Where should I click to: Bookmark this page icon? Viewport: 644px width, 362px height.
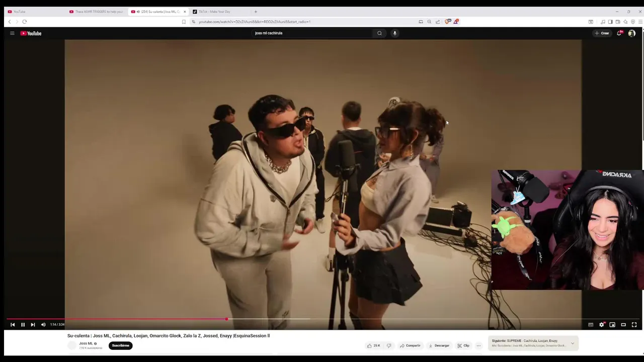click(x=184, y=22)
